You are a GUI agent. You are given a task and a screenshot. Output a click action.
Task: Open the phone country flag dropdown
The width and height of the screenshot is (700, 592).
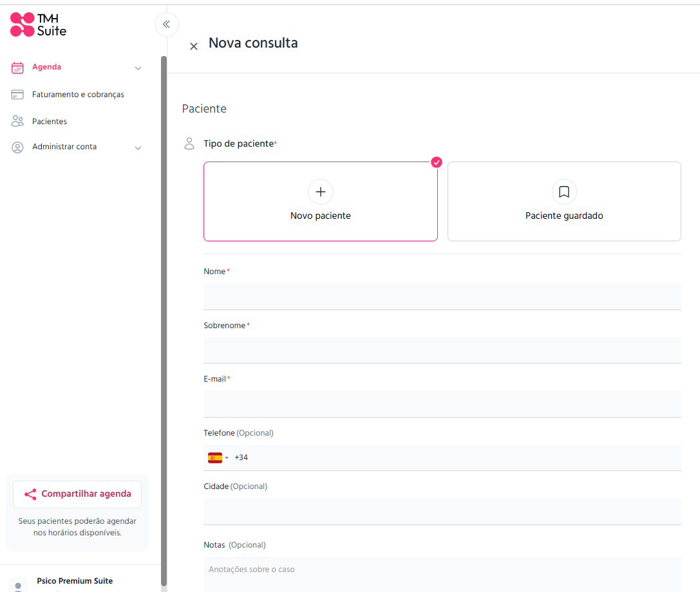click(x=218, y=458)
